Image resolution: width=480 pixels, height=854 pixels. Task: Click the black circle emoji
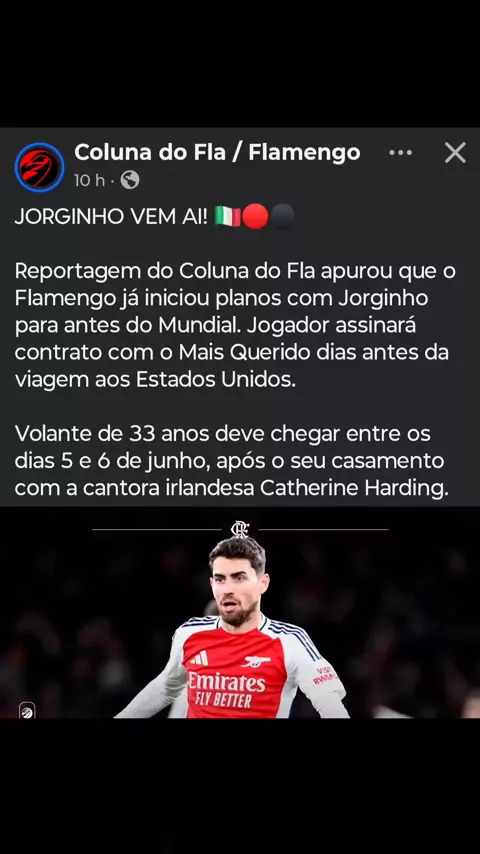[282, 217]
